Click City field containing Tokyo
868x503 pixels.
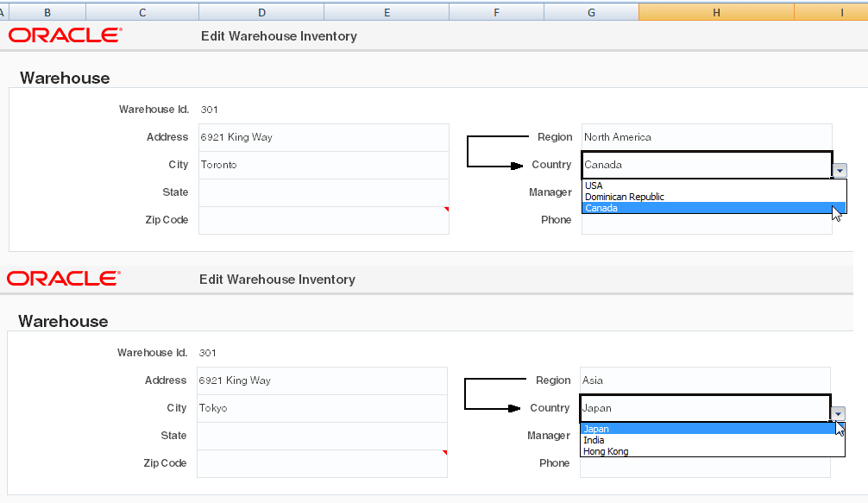pyautogui.click(x=322, y=408)
